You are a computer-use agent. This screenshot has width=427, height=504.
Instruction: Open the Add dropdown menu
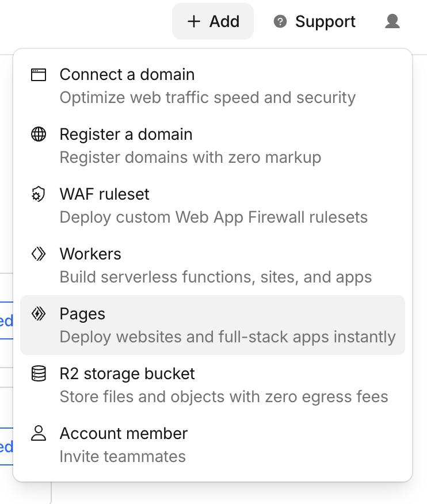[x=213, y=21]
